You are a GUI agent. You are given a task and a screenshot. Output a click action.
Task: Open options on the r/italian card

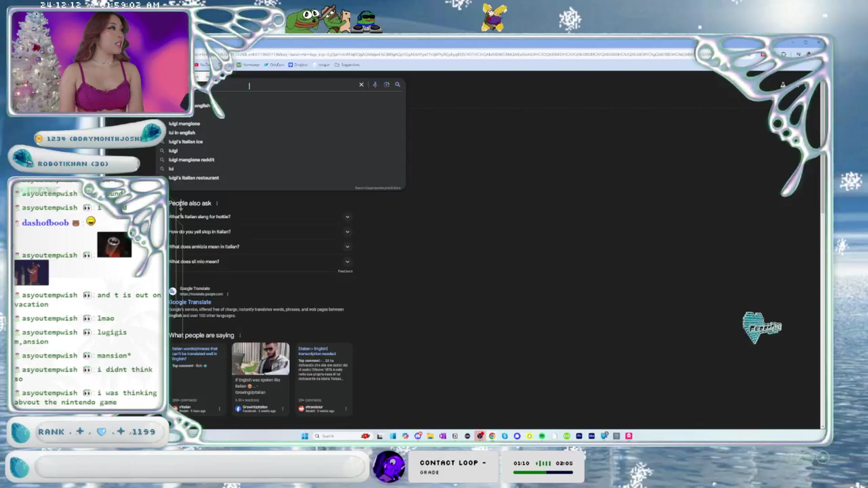(220, 409)
